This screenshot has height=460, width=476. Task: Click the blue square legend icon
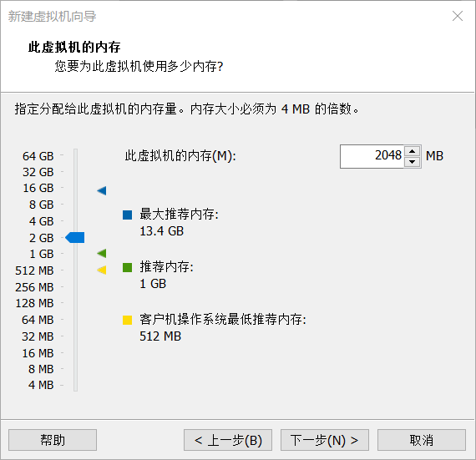click(127, 215)
